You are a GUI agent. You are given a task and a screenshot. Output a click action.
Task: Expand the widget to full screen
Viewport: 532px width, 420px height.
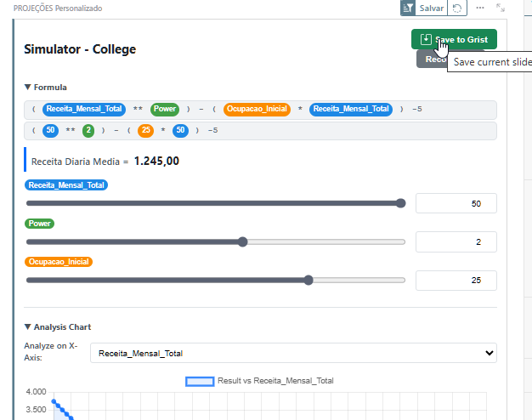(x=501, y=8)
